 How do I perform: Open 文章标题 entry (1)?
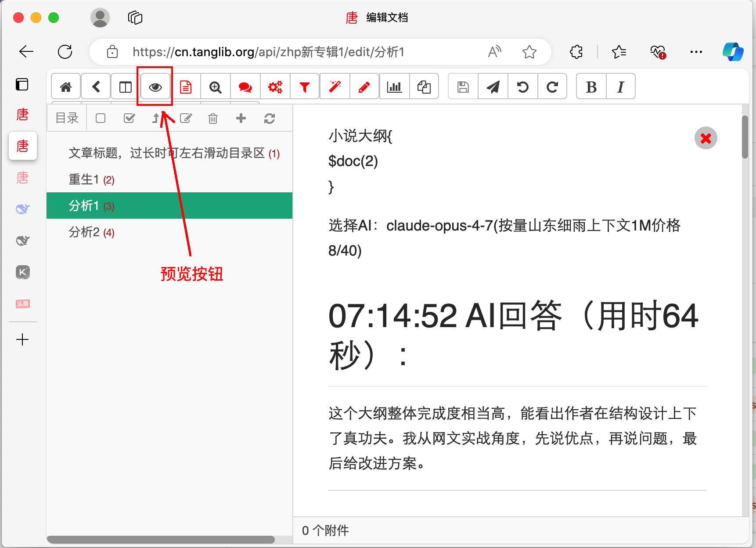point(169,153)
